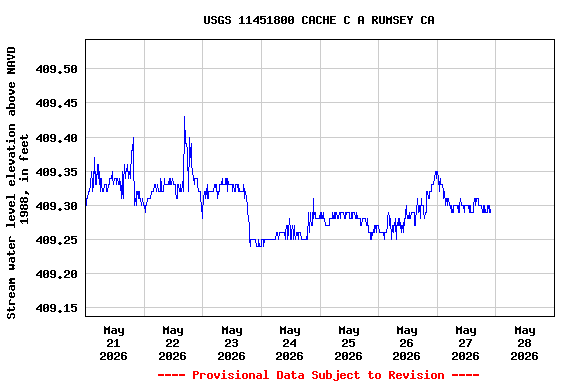Screen dimensions: 576x384
Task: Click the 'May 27 2026' date label
Action: [x=465, y=343]
